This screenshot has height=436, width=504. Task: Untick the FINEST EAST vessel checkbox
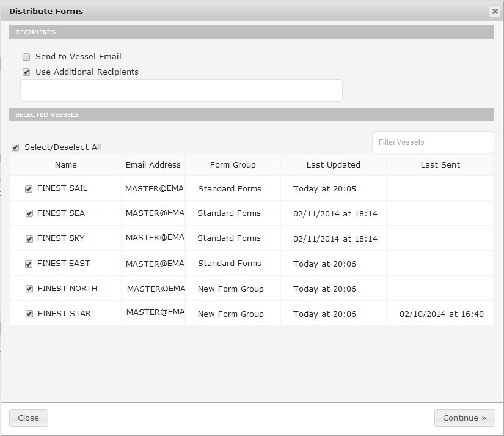pos(28,264)
